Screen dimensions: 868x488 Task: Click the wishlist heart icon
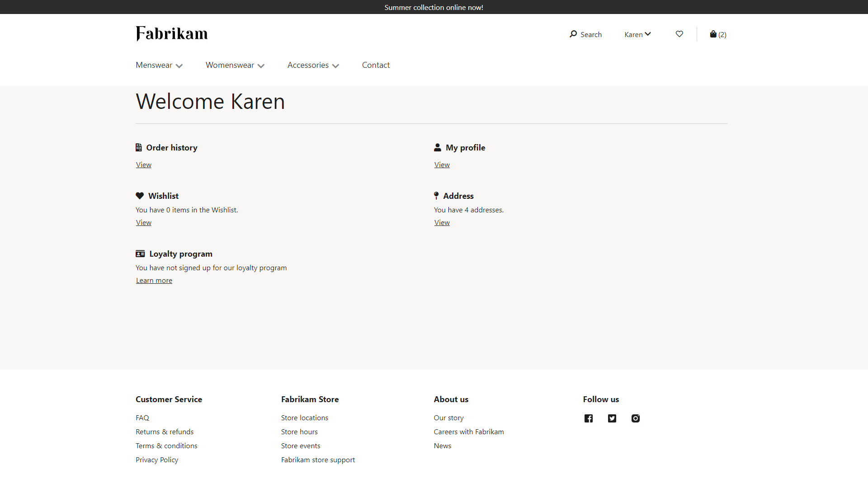coord(679,34)
